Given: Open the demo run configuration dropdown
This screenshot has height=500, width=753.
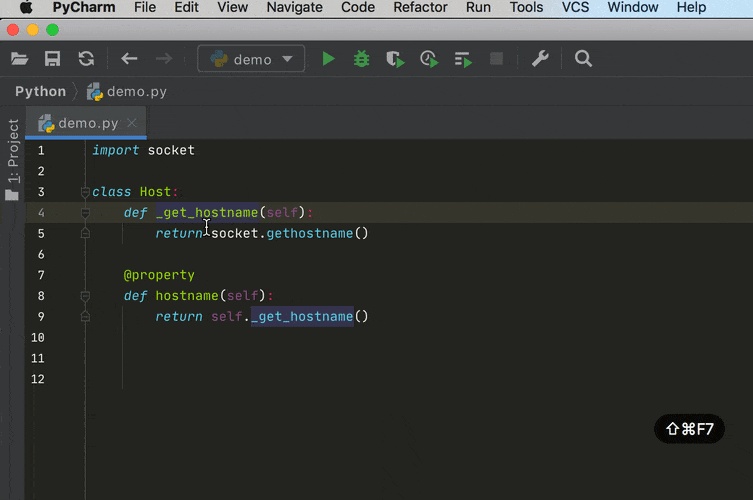Looking at the screenshot, I should click(251, 59).
